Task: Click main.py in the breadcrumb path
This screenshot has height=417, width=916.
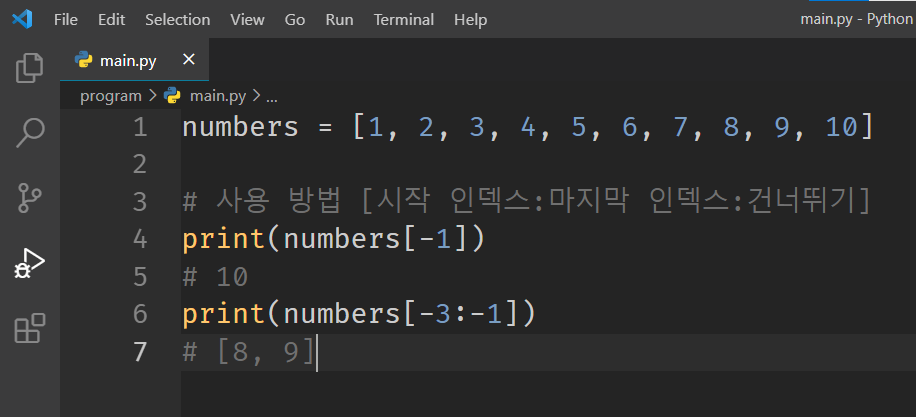Action: tap(218, 96)
